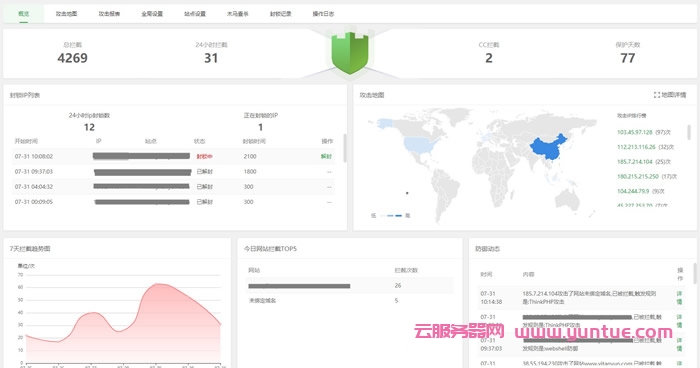Click the green shield protection icon
Screen dimensions: 700x368
[350, 53]
